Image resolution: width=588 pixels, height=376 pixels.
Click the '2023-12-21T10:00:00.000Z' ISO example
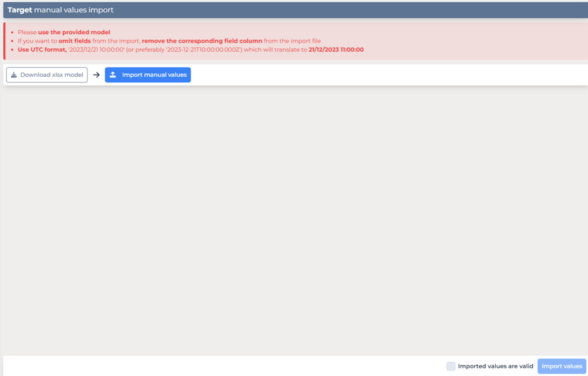click(x=197, y=50)
